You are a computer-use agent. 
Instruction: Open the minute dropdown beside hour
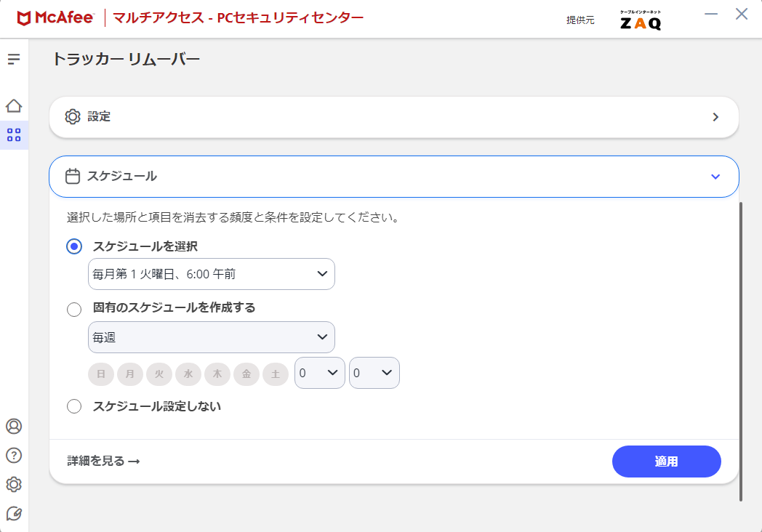[x=374, y=373]
